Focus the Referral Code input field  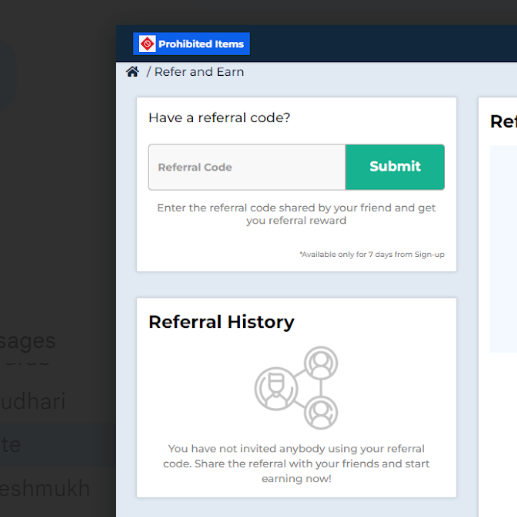coord(247,167)
